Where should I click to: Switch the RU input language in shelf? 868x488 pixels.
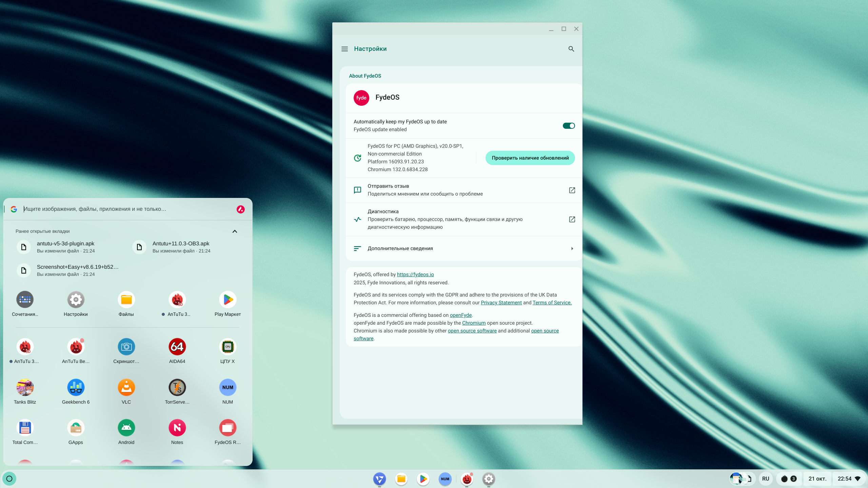click(x=765, y=479)
